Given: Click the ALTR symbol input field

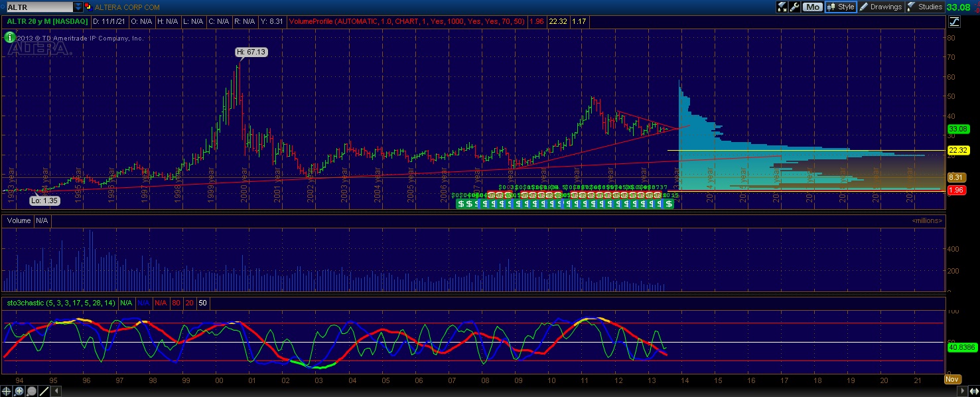Looking at the screenshot, I should tap(38, 7).
